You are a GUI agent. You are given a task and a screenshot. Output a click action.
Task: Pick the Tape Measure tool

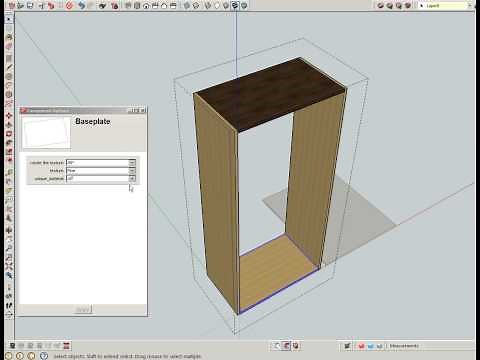click(9, 172)
